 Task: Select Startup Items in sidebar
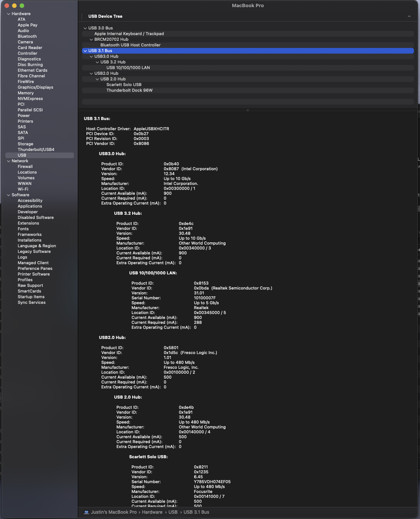tap(31, 297)
